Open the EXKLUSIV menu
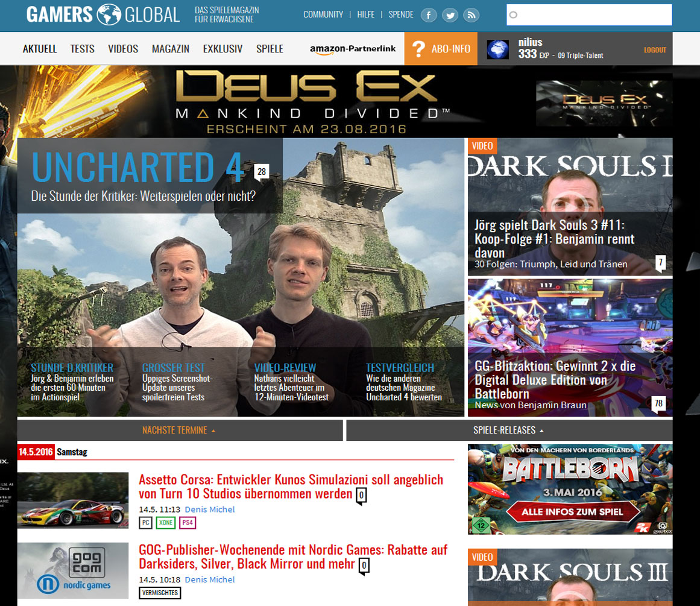Viewport: 700px width, 606px height. pos(222,49)
